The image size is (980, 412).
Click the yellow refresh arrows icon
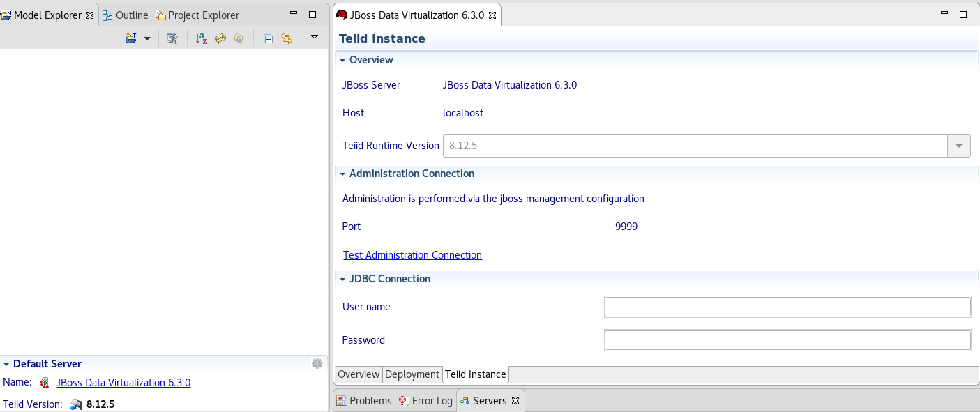coord(220,38)
